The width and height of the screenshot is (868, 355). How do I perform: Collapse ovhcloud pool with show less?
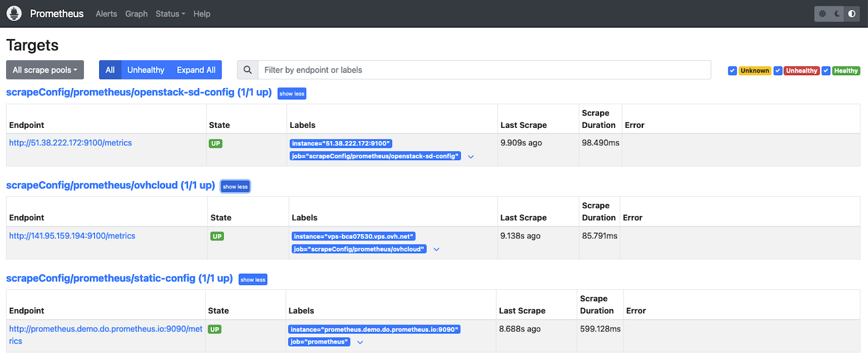235,187
